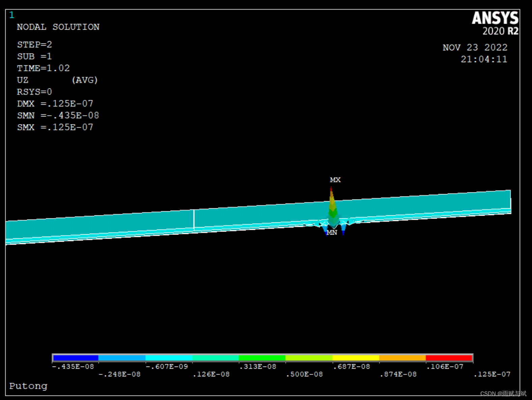This screenshot has height=400, width=532.
Task: Select legend value .313E-08
Action: tap(258, 367)
